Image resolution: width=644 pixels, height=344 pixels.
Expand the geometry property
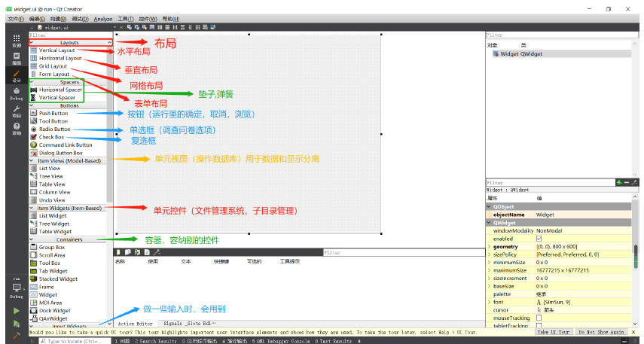(489, 247)
